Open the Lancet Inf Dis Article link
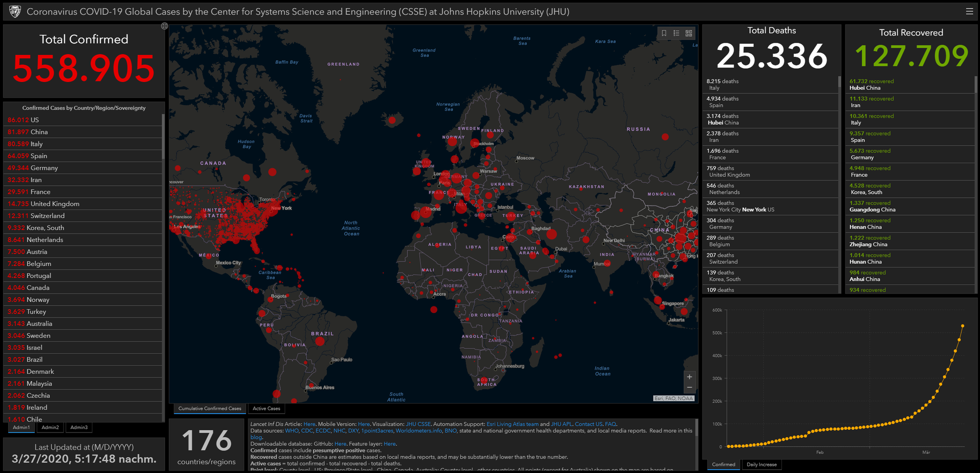This screenshot has width=980, height=473. coord(309,424)
